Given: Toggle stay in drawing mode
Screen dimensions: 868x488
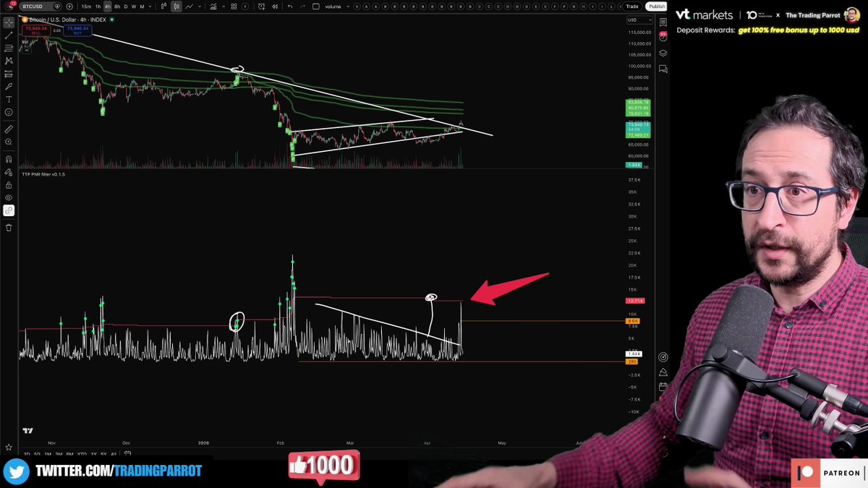Looking at the screenshot, I should click(9, 172).
